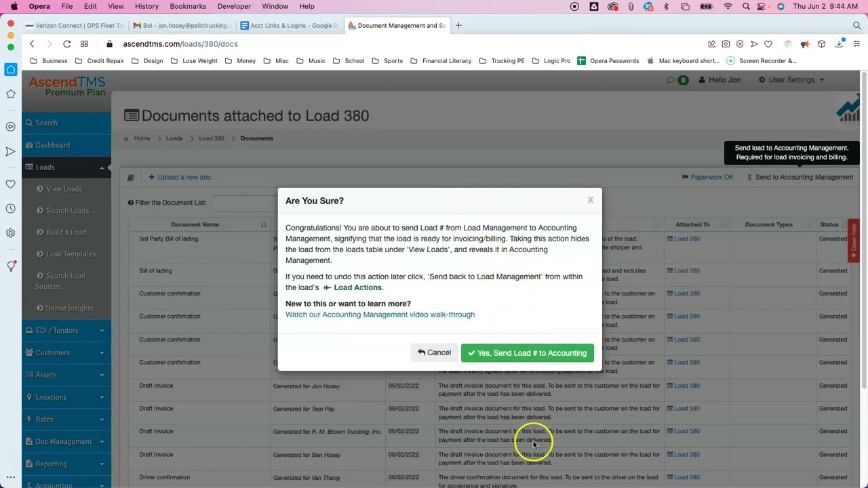Click the print icon beside Upload a new doc
The image size is (868, 488).
[131, 178]
